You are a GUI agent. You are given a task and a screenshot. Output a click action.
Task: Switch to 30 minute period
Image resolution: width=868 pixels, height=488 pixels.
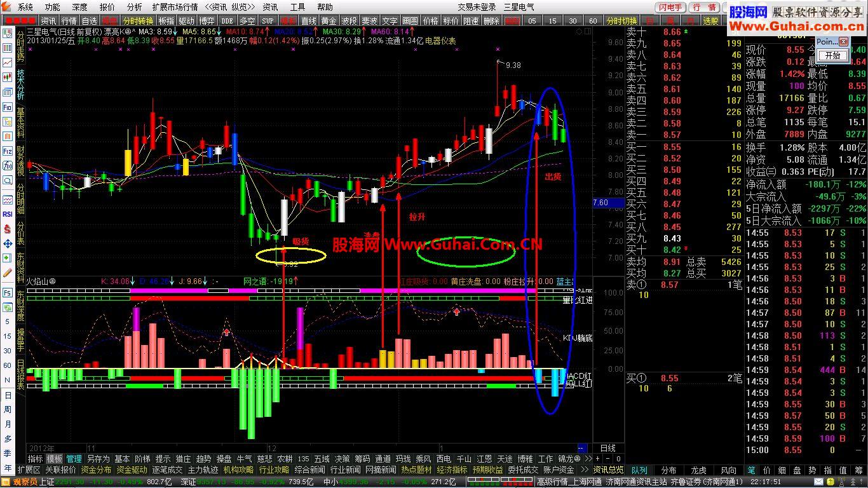(x=573, y=20)
